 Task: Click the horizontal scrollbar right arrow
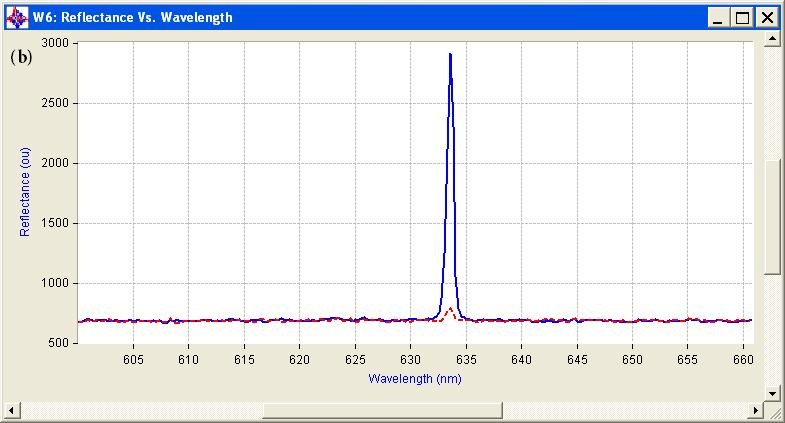(x=756, y=410)
